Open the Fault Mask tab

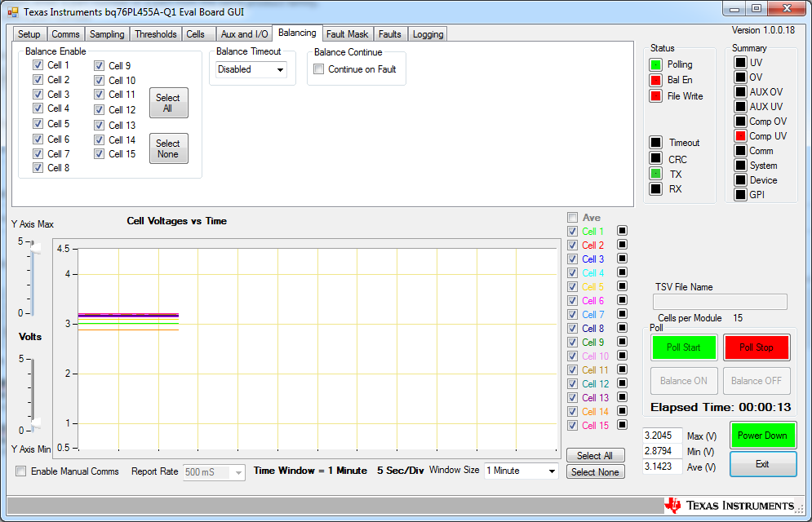click(347, 34)
